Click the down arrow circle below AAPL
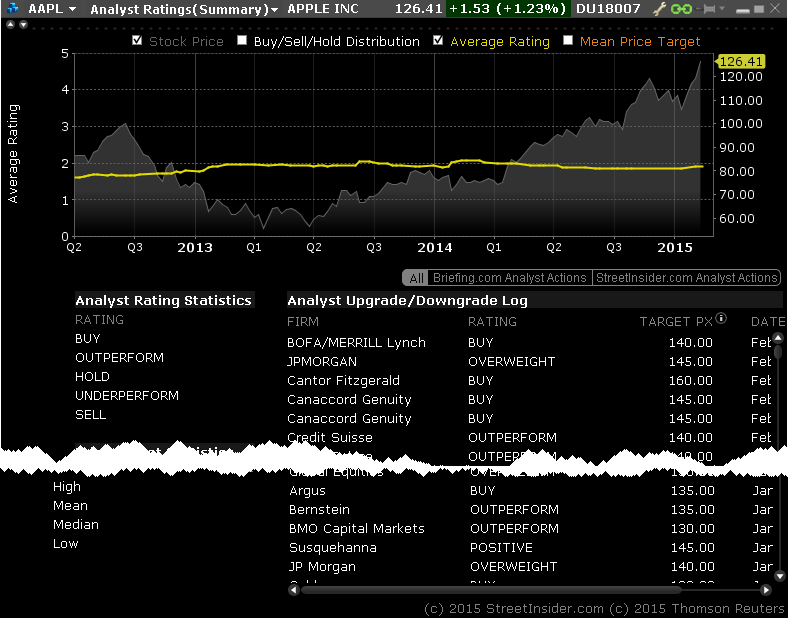Screen dimensions: 788x618 pyautogui.click(x=23, y=25)
